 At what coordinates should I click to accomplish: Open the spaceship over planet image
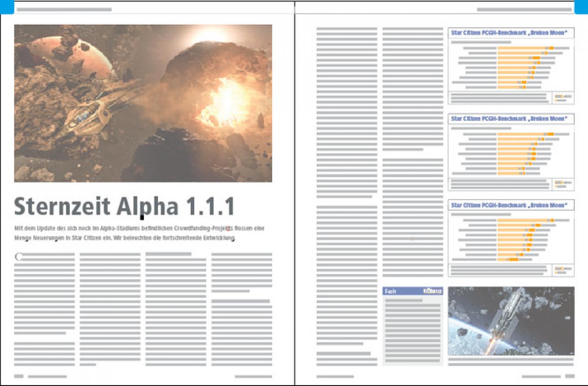511,321
